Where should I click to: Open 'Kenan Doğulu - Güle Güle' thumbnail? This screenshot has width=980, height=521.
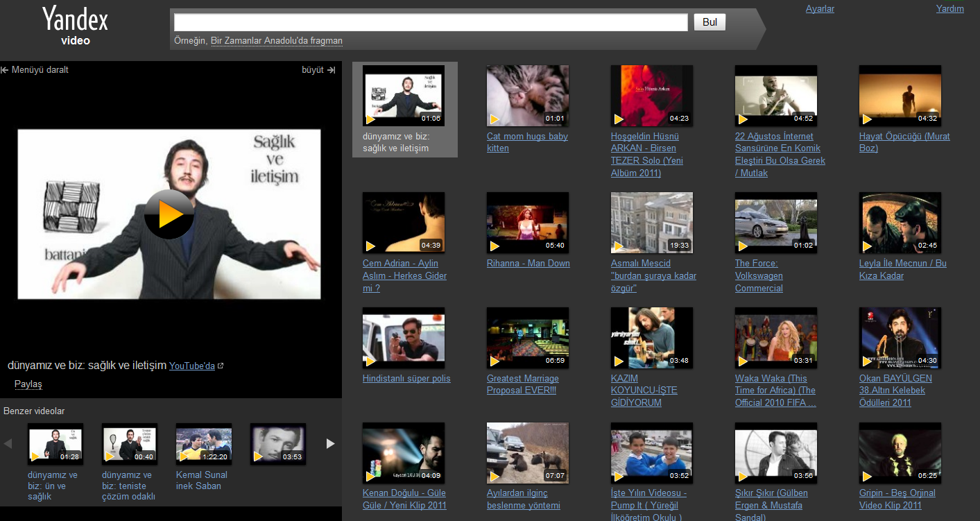pos(404,453)
